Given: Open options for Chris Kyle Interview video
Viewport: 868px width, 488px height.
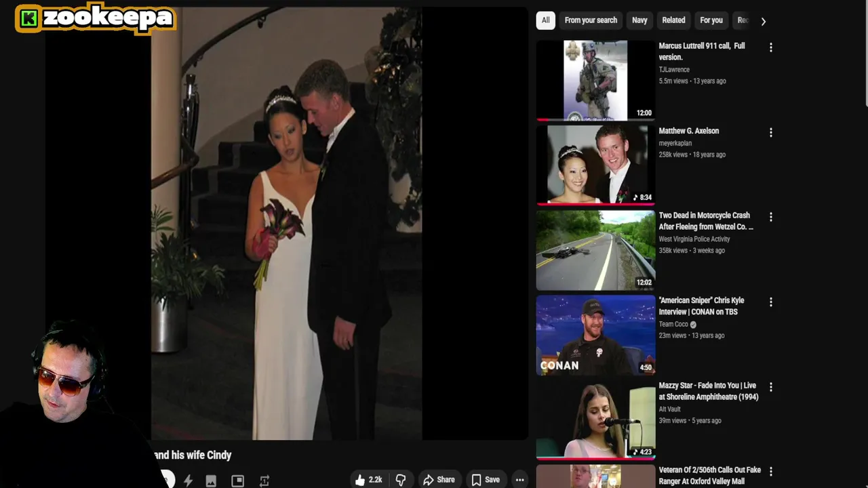Looking at the screenshot, I should (x=770, y=302).
